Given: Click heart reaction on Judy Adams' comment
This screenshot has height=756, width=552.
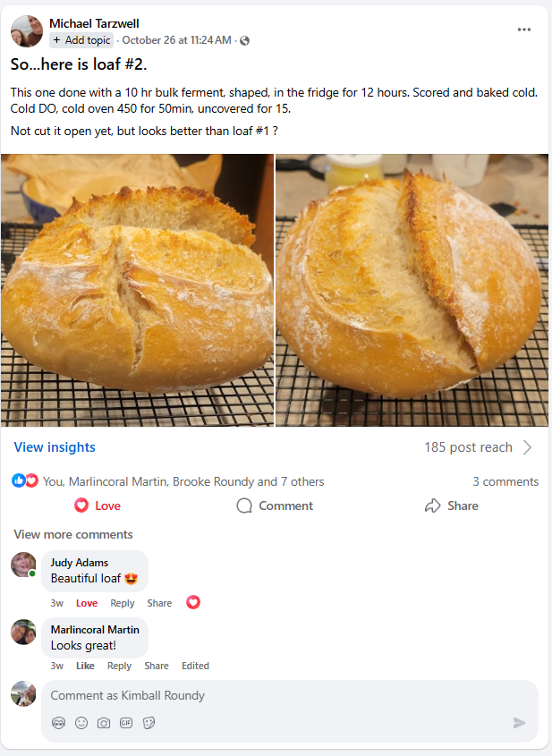Looking at the screenshot, I should pos(193,603).
